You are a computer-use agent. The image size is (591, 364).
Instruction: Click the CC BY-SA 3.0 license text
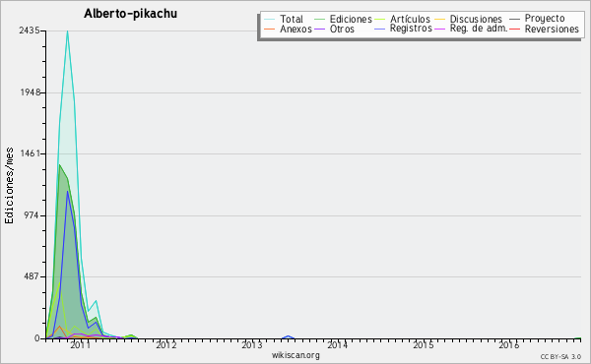point(560,357)
